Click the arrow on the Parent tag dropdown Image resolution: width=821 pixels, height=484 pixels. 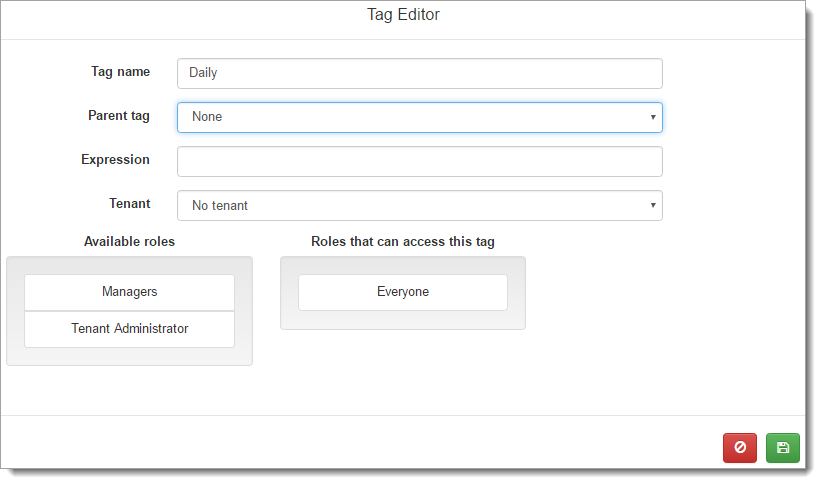coord(653,117)
